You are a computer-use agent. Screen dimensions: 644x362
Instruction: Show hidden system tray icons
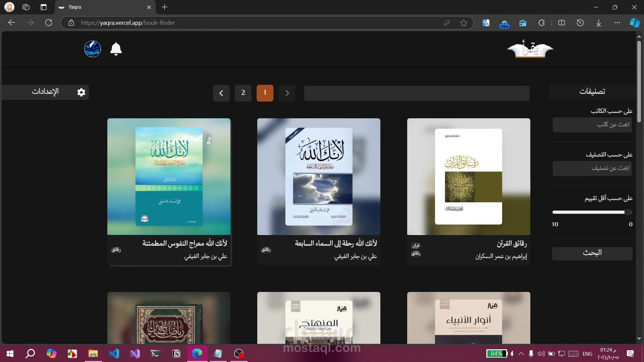click(x=521, y=354)
